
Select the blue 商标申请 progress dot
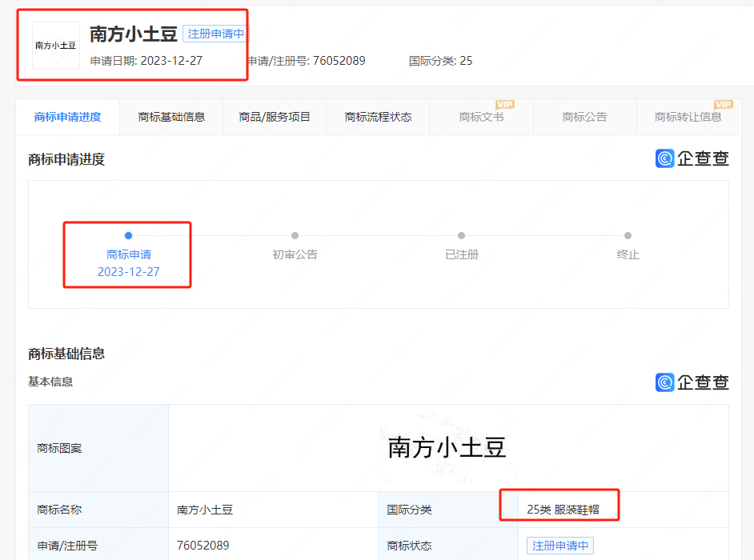(128, 235)
